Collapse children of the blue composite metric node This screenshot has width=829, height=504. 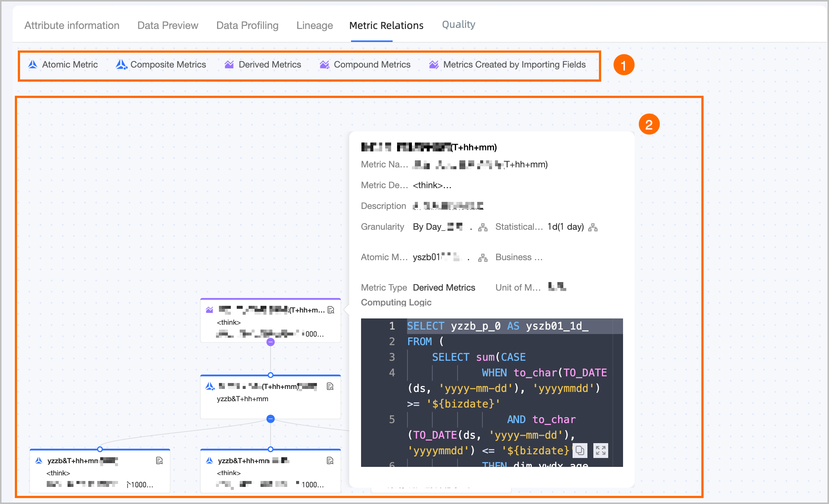pyautogui.click(x=271, y=419)
